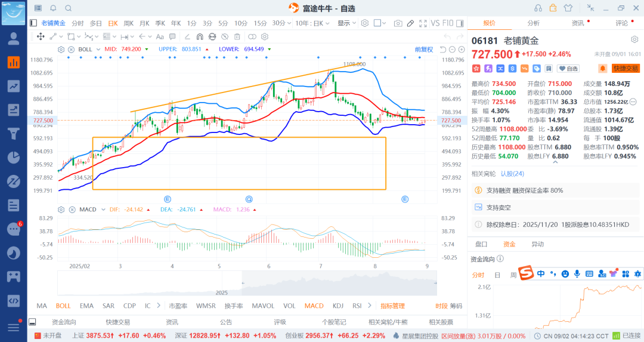Image resolution: width=644 pixels, height=342 pixels.
Task: Open F10 company info
Action: point(448,23)
